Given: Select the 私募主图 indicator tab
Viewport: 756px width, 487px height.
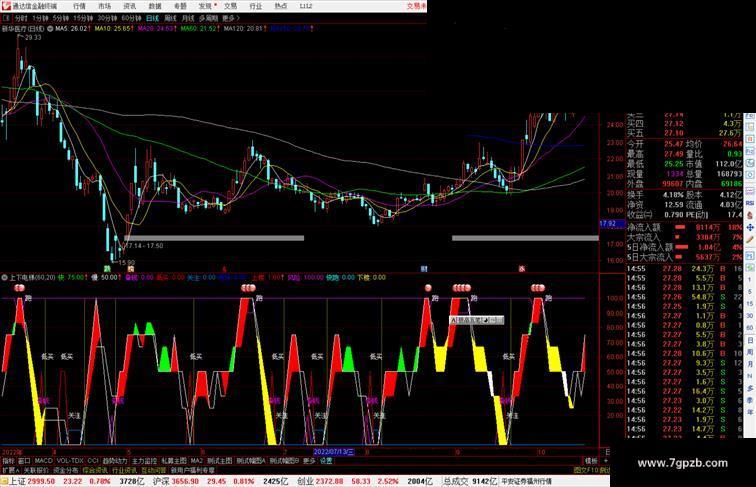Looking at the screenshot, I should (174, 461).
